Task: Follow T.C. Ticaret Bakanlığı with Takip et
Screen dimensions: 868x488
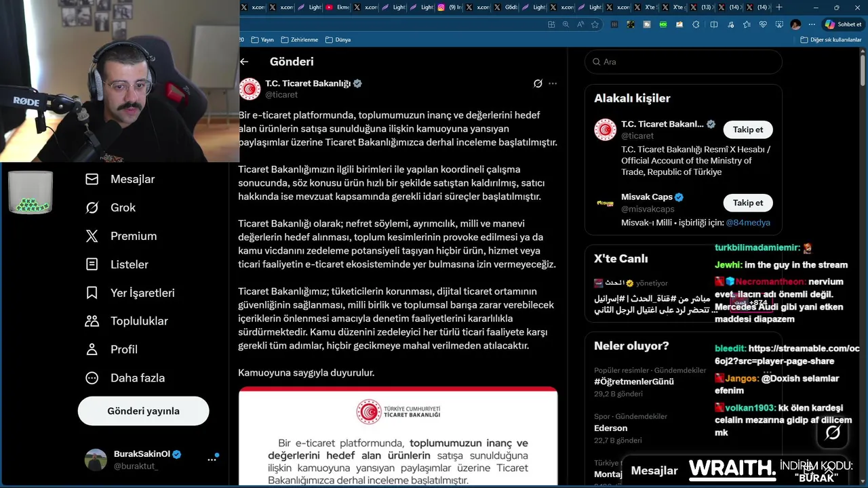Action: [748, 129]
